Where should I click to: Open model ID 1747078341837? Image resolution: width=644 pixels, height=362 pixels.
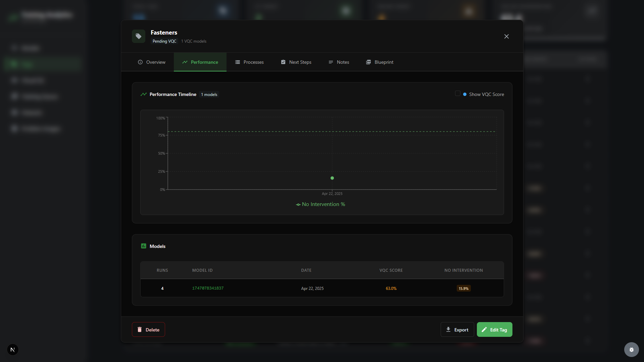coord(208,288)
